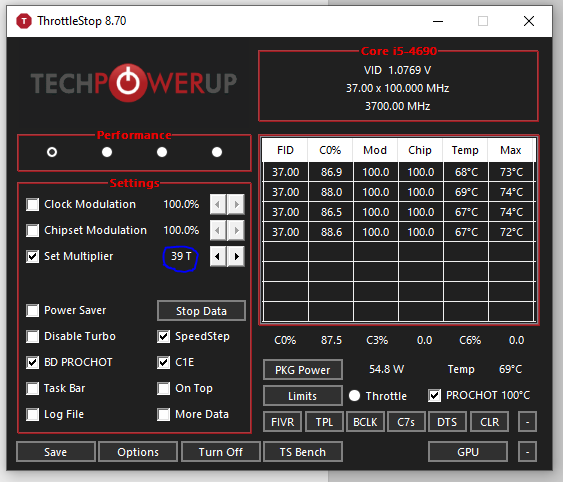
Task: Increase Set Multiplier with right arrow
Action: pos(236,256)
